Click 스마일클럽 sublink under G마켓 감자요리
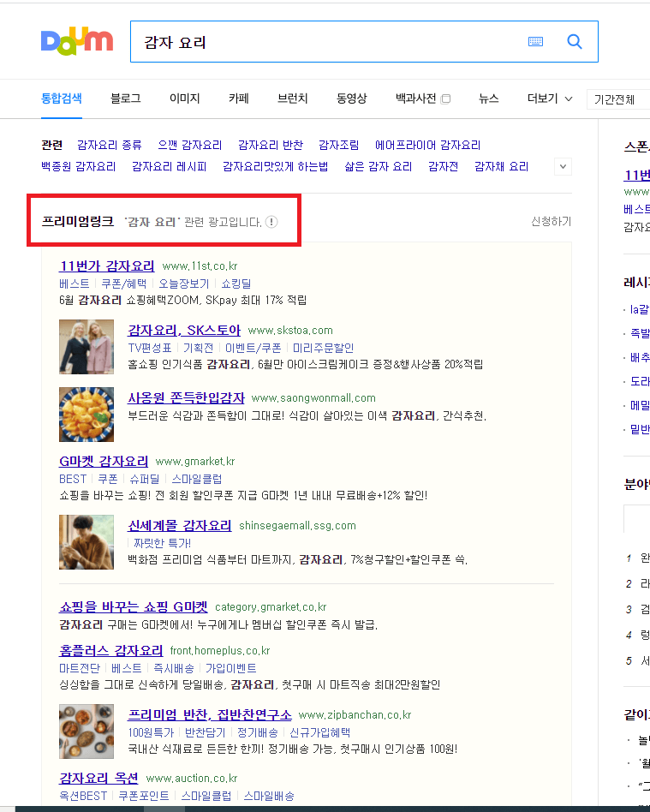 [x=197, y=479]
